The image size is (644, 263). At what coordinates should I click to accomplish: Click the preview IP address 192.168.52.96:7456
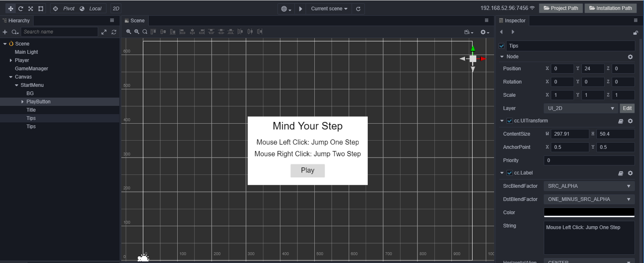[504, 8]
